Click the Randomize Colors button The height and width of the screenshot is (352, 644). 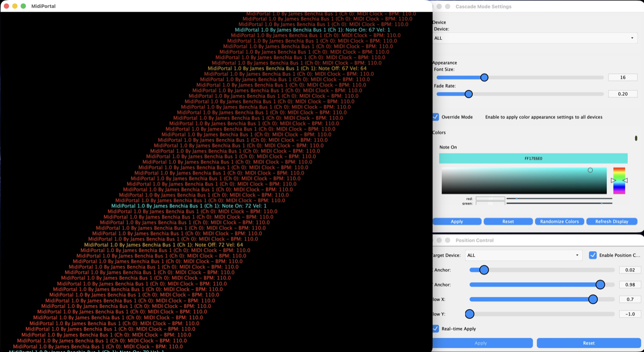click(559, 221)
